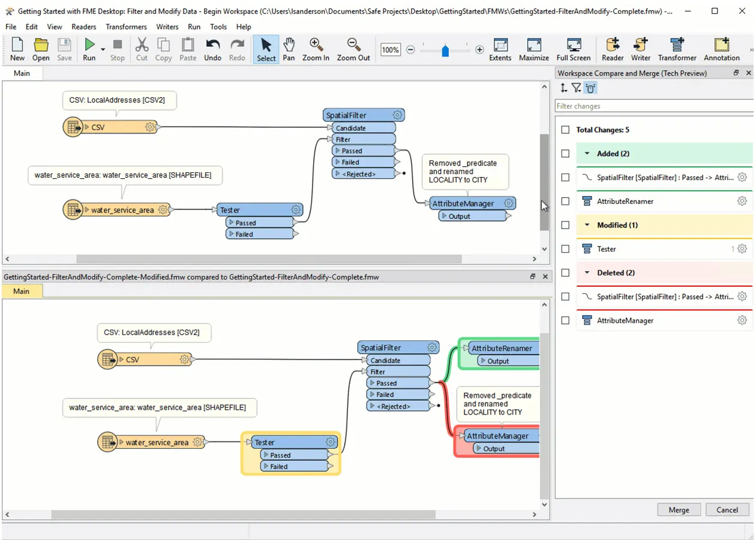Check the Total Changes: 5 checkbox

[x=565, y=130]
